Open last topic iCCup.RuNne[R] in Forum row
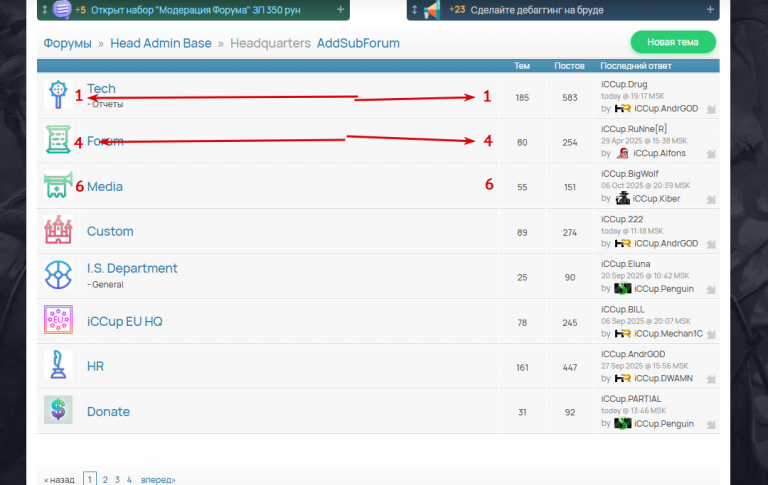 pos(634,129)
